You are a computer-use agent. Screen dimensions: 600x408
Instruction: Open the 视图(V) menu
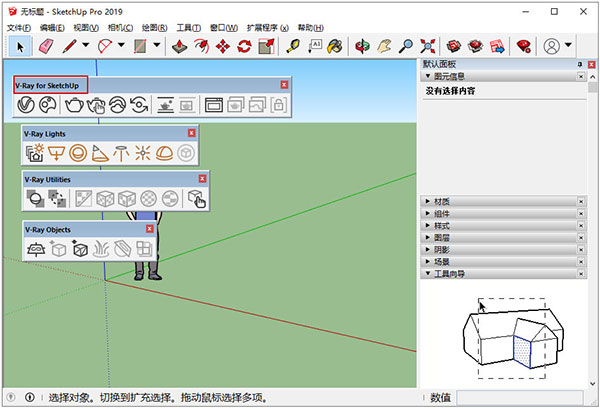coord(86,28)
